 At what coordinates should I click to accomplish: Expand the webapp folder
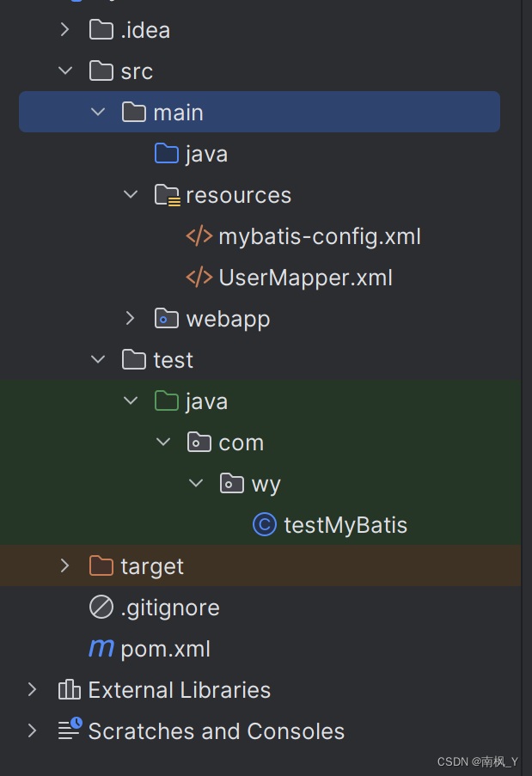130,319
